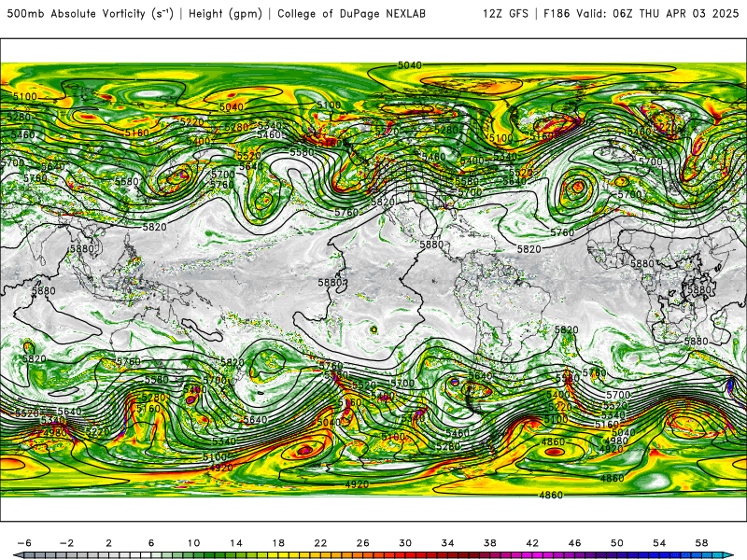Click the "10" colorbar label
747x560 pixels.
pyautogui.click(x=193, y=543)
